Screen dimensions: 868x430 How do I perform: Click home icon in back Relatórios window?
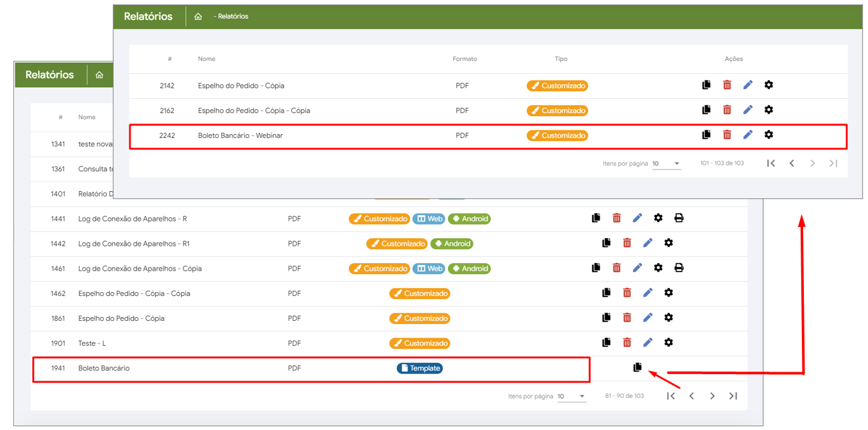[x=99, y=75]
